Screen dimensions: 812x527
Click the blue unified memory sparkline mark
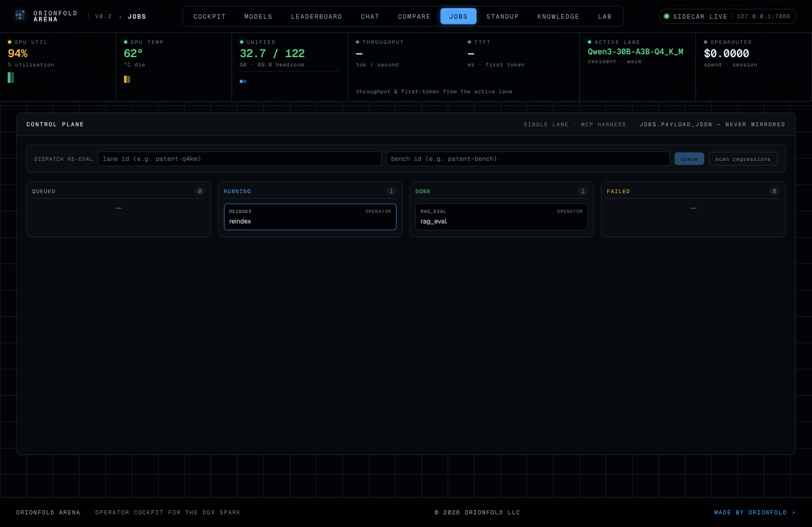[243, 81]
